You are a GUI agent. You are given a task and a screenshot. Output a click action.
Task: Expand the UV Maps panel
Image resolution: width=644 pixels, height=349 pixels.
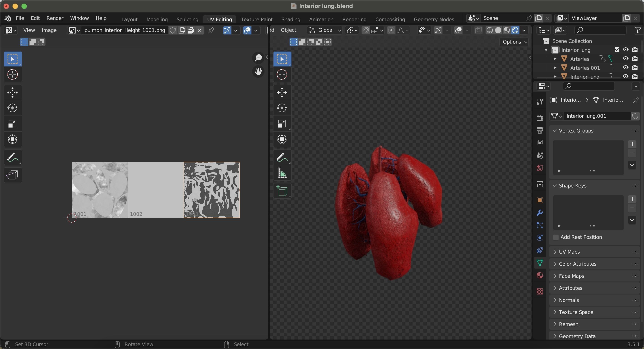[569, 252]
